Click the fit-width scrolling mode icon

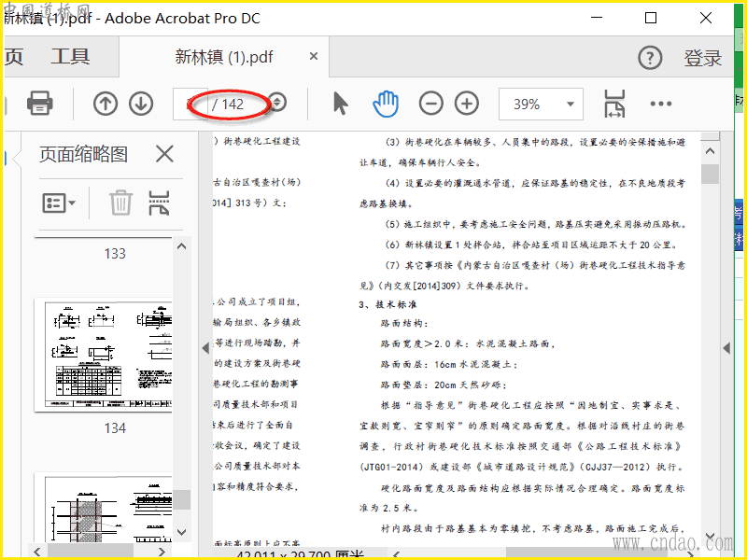tap(614, 104)
